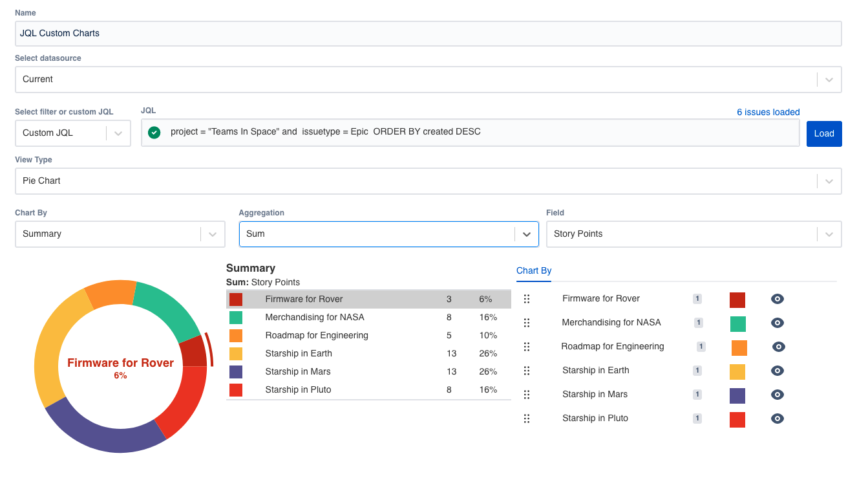Hide Firmware for Rover using its eye toggle
Viewport: 868px width, 480px height.
click(777, 299)
